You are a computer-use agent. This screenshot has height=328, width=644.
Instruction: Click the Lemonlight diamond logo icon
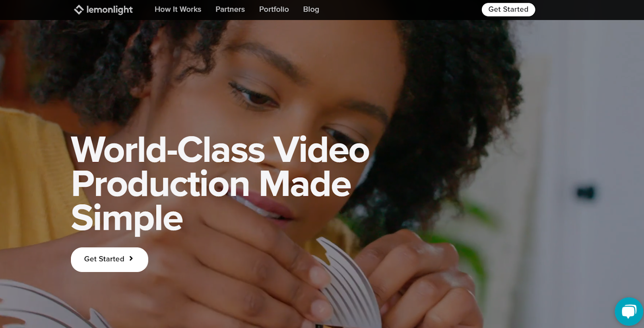[79, 9]
